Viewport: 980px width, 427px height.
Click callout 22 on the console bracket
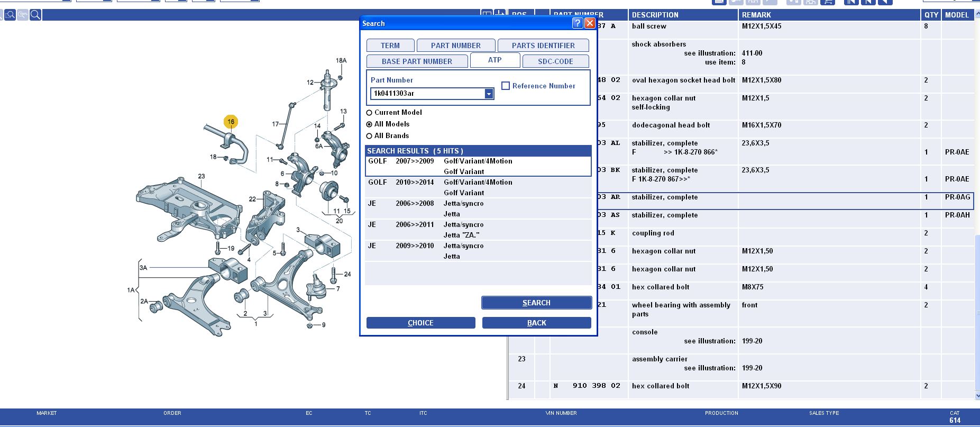pos(252,199)
